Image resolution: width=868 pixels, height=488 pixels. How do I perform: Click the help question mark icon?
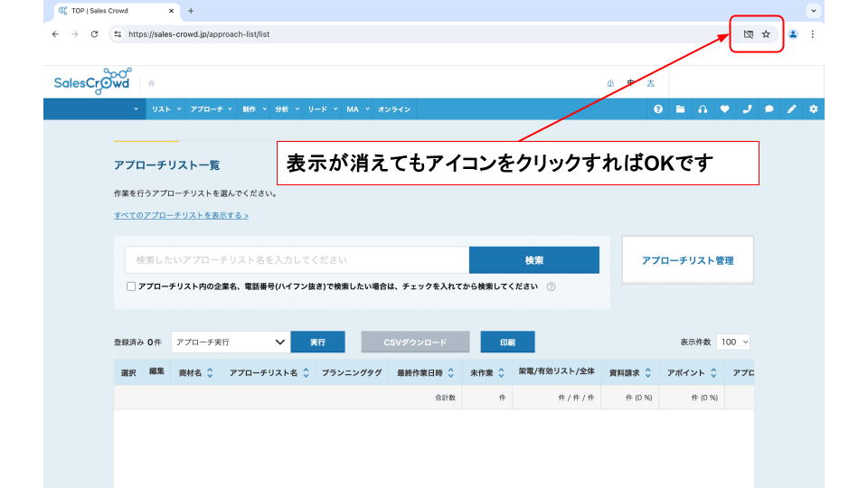[658, 109]
